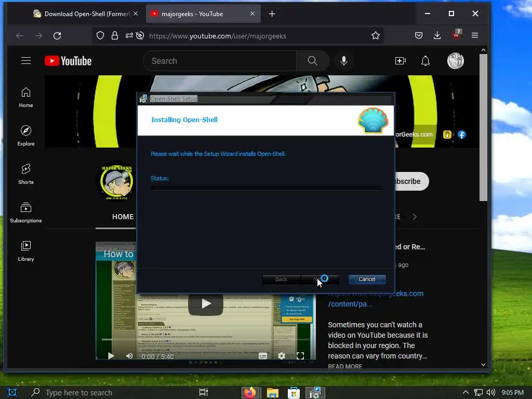
Task: Bookmark this page with the star icon
Action: click(x=375, y=36)
